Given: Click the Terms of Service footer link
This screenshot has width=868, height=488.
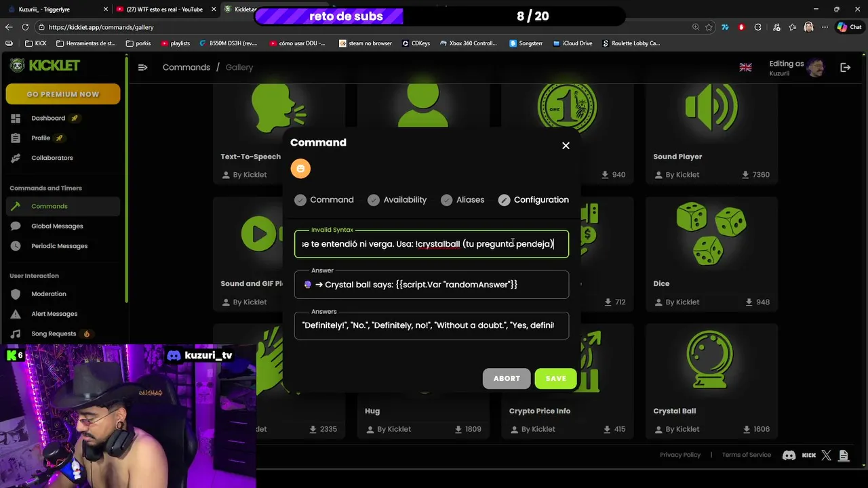Looking at the screenshot, I should (747, 455).
